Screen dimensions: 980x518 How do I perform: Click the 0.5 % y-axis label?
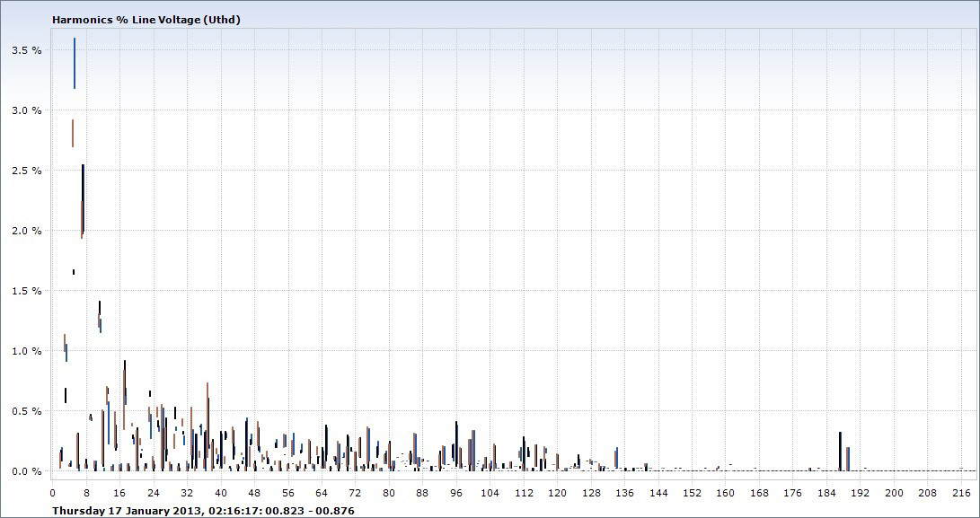coord(27,411)
